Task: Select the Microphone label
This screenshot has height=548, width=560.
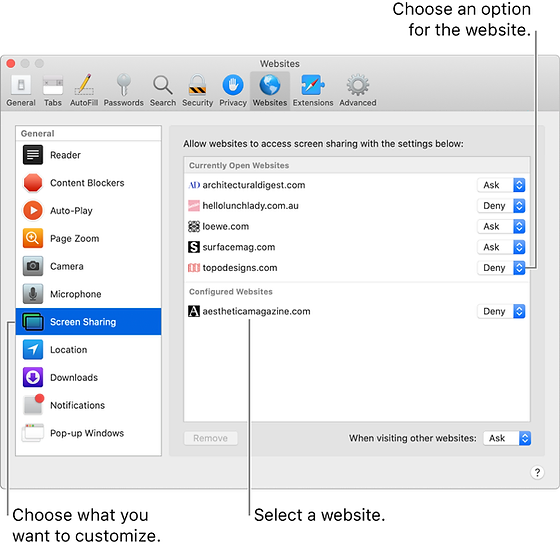Action: [76, 294]
